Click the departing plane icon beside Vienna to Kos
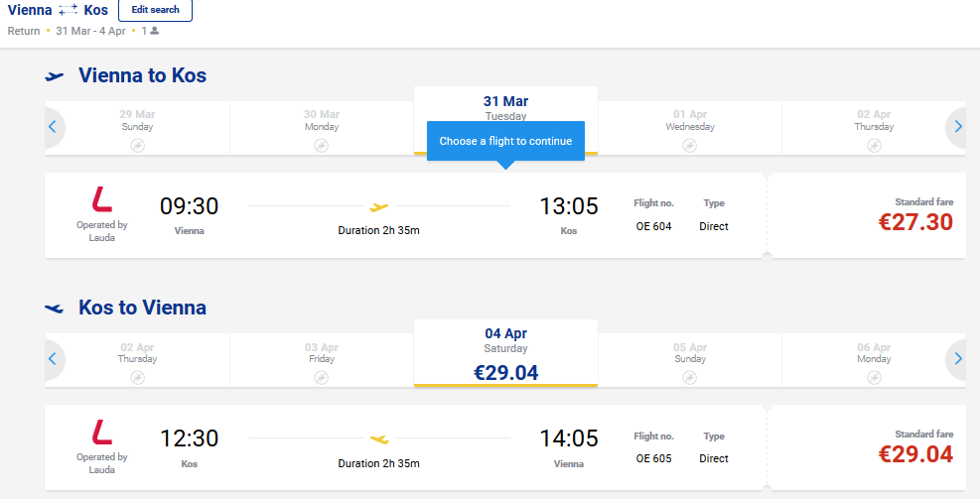 click(x=55, y=76)
